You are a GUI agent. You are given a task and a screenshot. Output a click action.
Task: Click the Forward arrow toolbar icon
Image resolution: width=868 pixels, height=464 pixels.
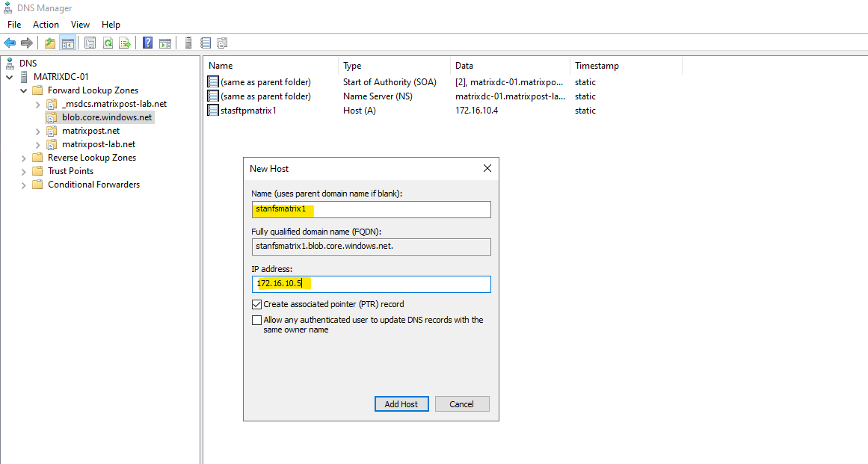click(x=27, y=43)
